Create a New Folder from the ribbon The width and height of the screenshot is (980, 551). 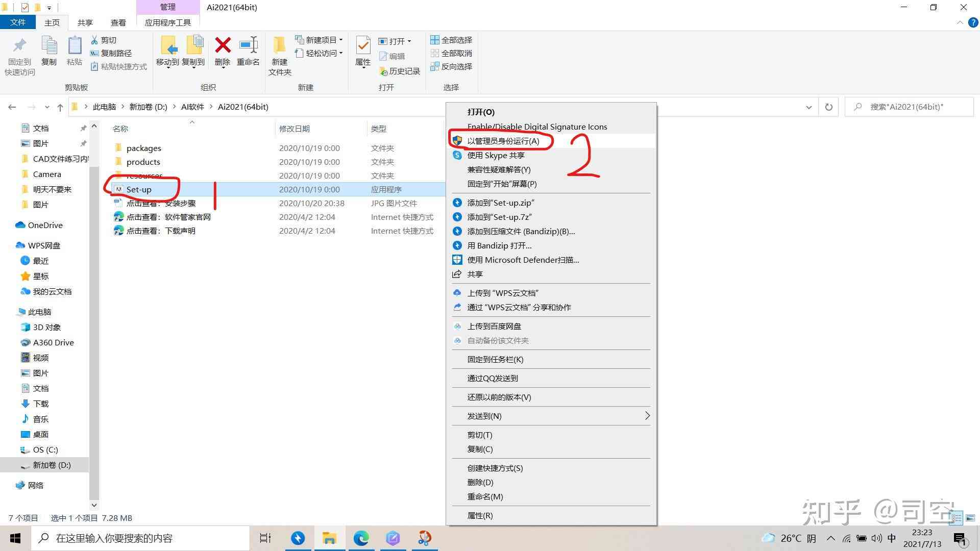(x=280, y=56)
